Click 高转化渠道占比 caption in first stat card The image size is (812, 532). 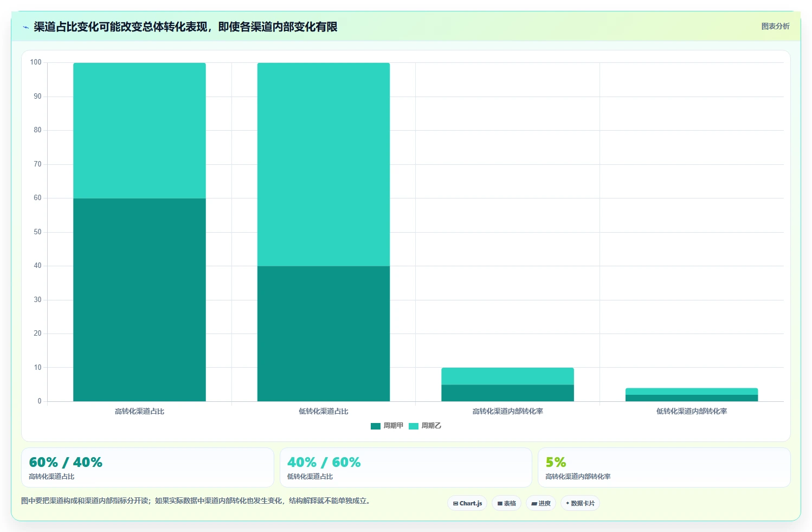(51, 477)
